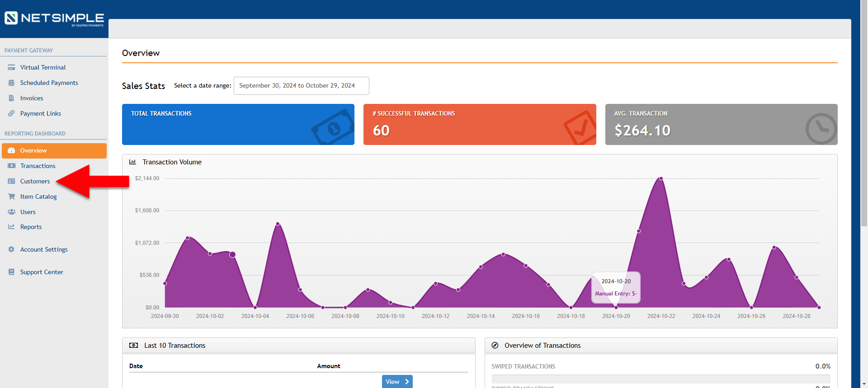Click the Overview of Transactions compass icon

(495, 345)
